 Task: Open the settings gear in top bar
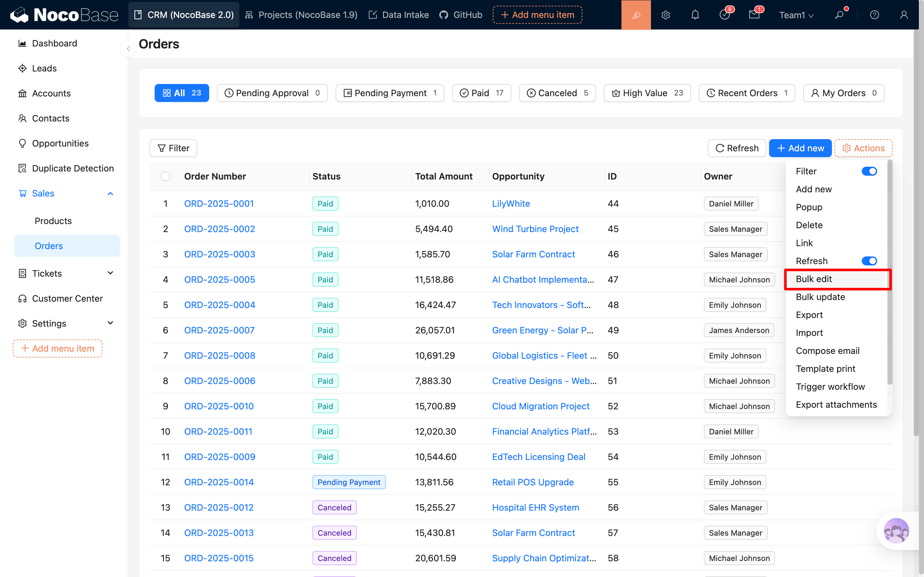pyautogui.click(x=665, y=15)
